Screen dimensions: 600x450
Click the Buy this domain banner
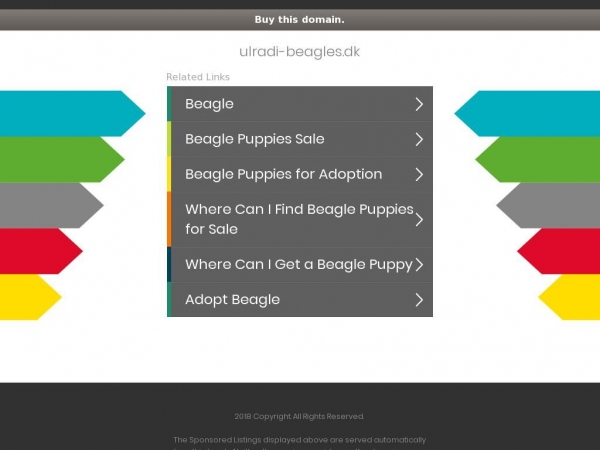click(x=300, y=20)
